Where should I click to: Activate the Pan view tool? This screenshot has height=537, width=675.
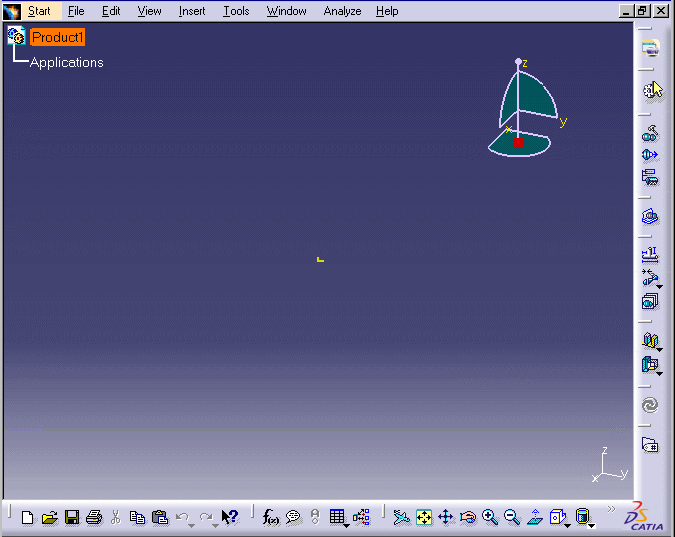coord(446,517)
